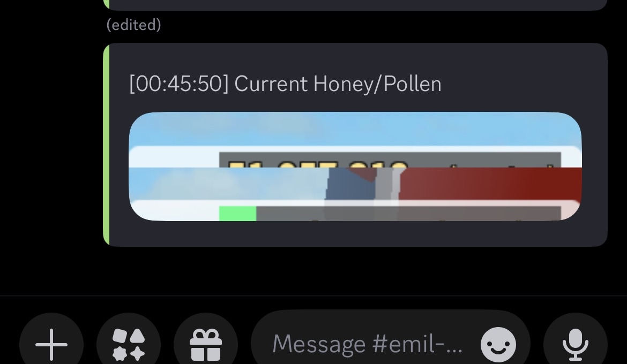Tap the partially visible embed at top

pyautogui.click(x=355, y=5)
